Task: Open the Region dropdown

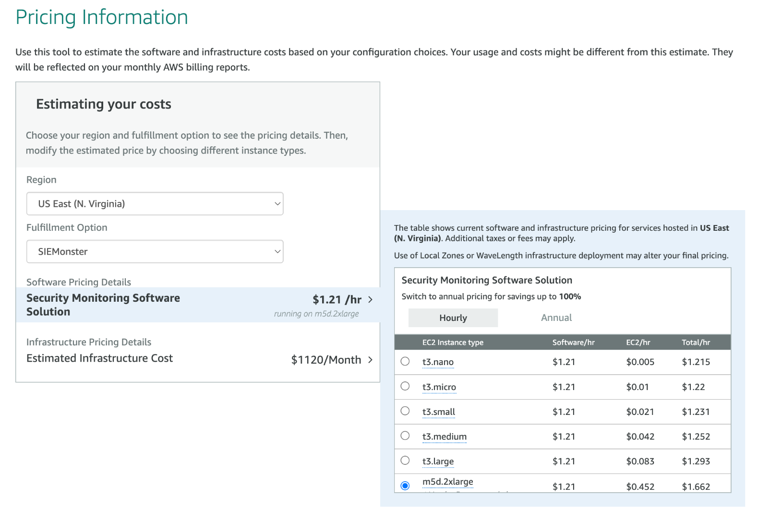Action: (155, 204)
